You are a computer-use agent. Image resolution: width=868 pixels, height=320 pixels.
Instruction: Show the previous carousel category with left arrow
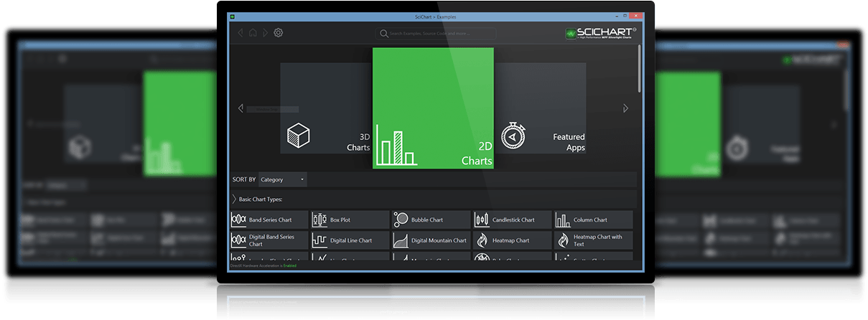pos(241,108)
